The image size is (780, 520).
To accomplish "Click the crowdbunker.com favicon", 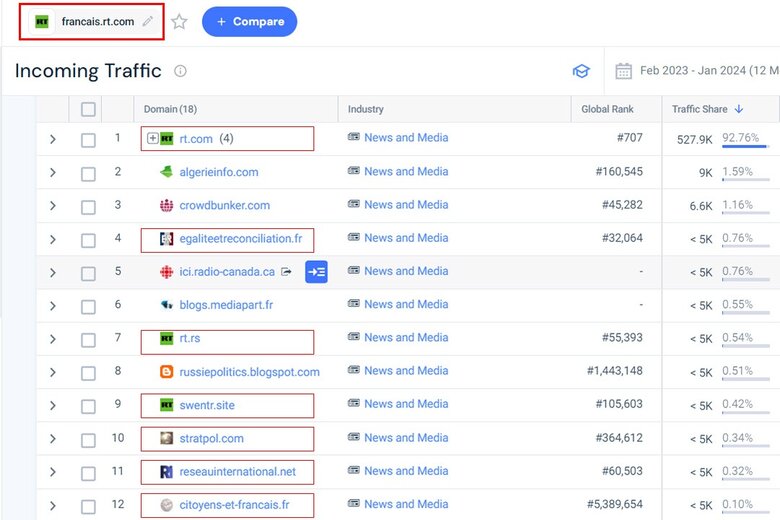I will tap(167, 205).
